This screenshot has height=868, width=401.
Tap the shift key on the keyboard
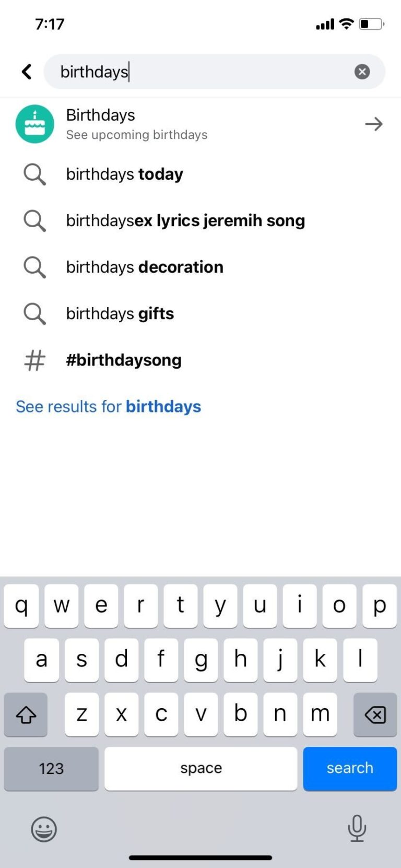[x=26, y=715]
